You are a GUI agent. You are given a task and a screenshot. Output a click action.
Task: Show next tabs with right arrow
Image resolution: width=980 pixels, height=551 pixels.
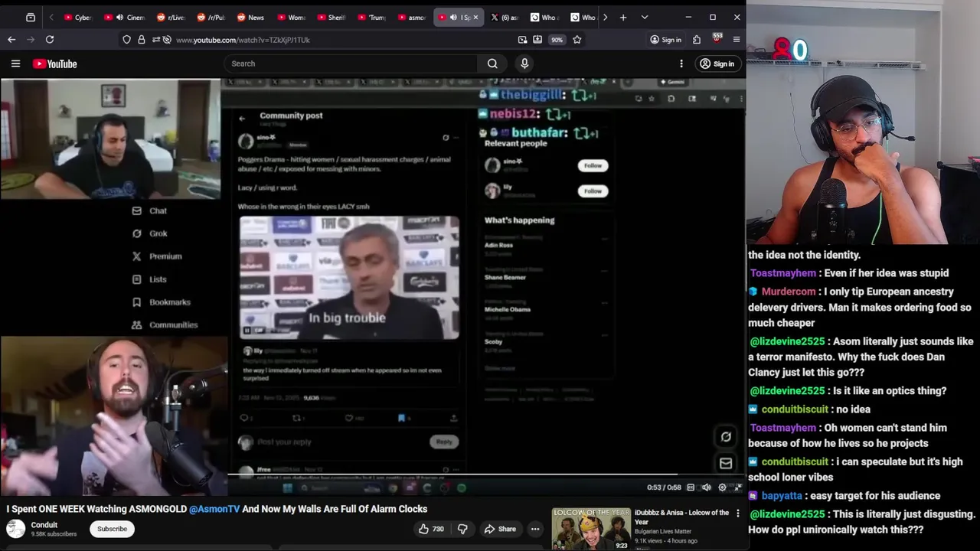coord(605,17)
